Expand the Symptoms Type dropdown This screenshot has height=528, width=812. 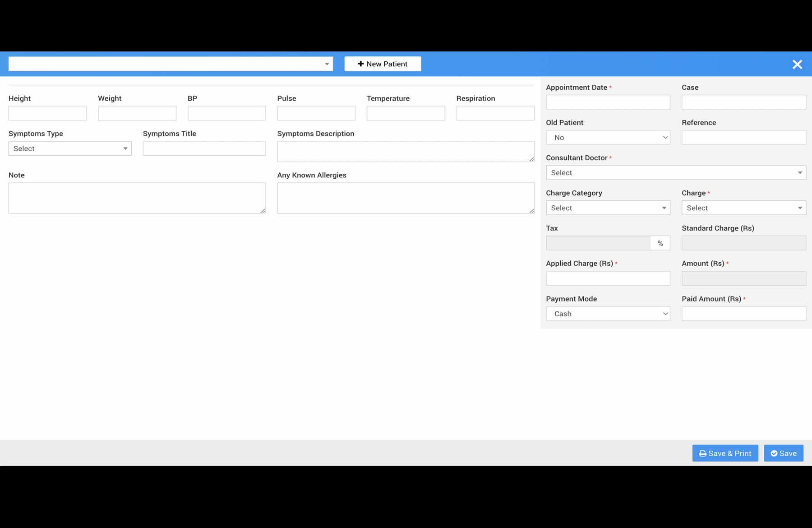70,148
